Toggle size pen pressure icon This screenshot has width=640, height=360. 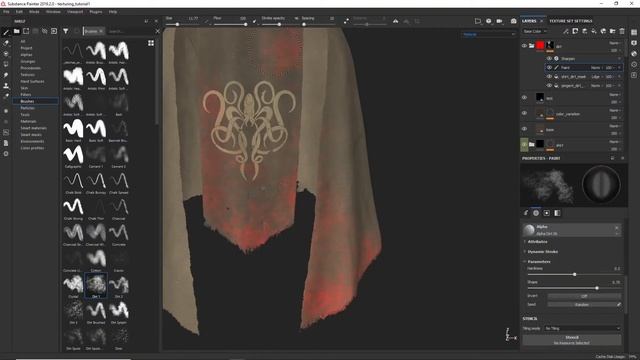207,20
